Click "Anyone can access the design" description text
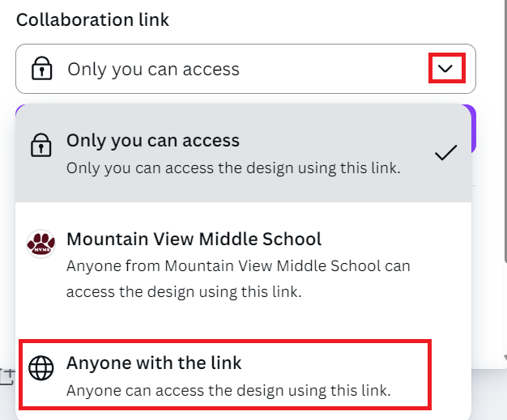 [x=228, y=390]
